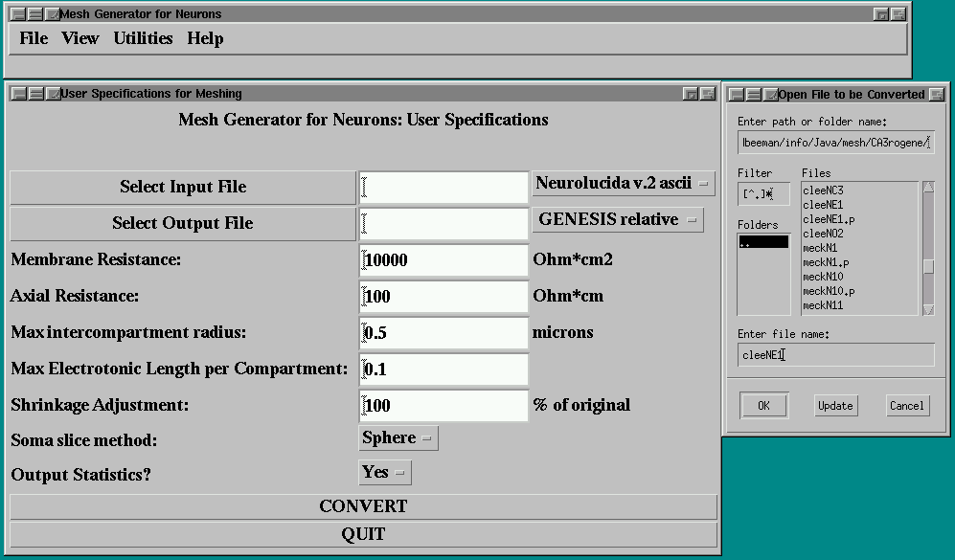Click the pin icon of Open File dialog title bar
955x560 pixels.
(x=770, y=95)
